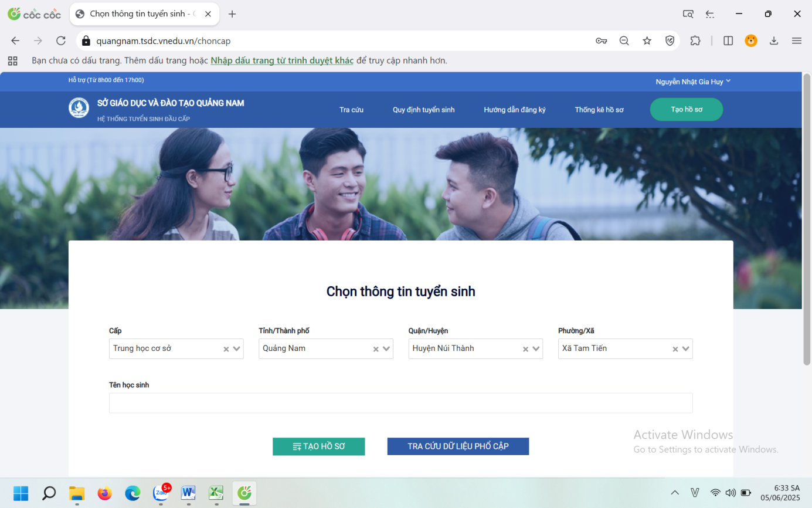Screen dimensions: 812x508
Task: Toggle the split view sidebar icon
Action: pos(728,40)
